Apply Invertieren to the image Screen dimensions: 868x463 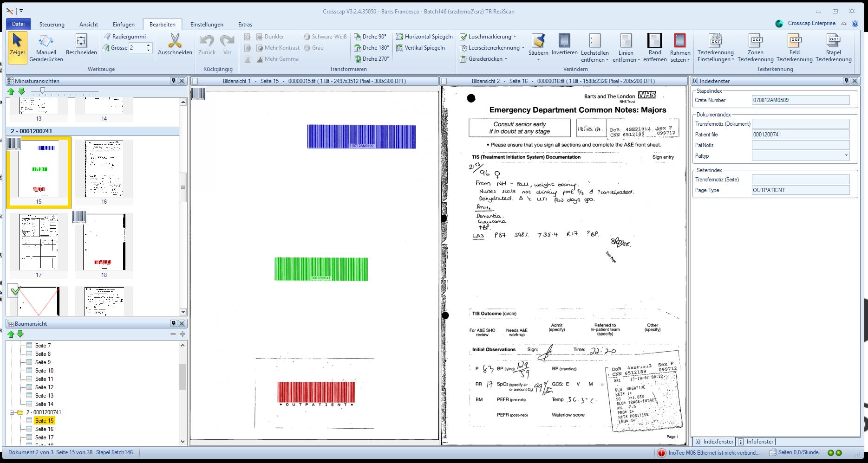pyautogui.click(x=564, y=45)
